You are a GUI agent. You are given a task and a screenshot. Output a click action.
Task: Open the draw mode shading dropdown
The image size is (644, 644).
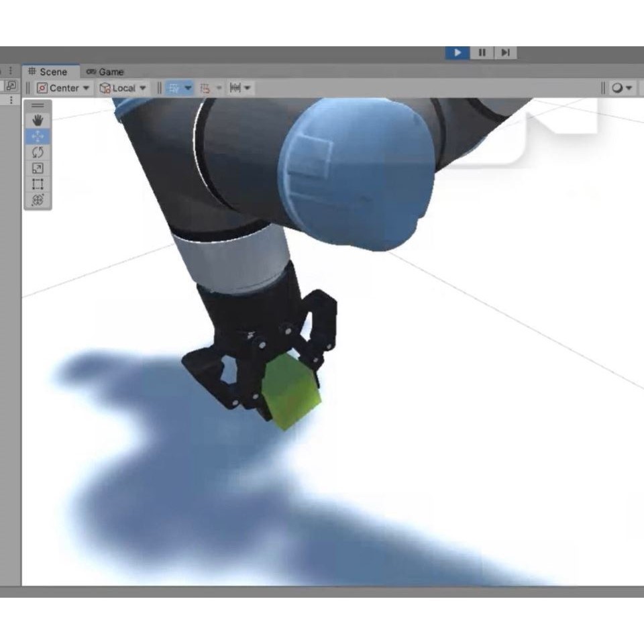(622, 88)
